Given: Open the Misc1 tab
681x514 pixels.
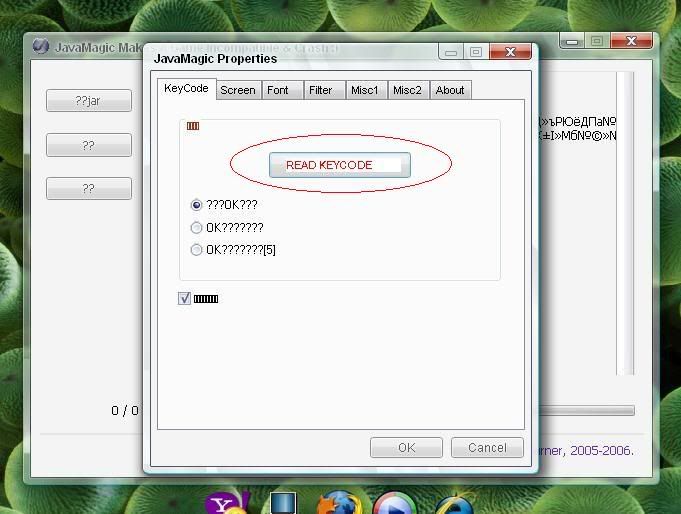Looking at the screenshot, I should click(x=366, y=90).
